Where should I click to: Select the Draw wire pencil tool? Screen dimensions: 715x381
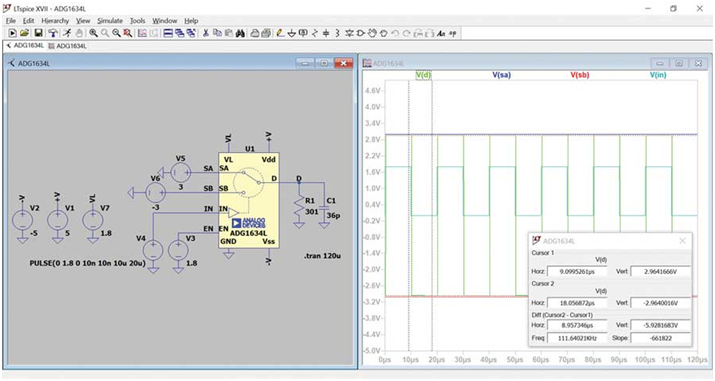[x=280, y=33]
